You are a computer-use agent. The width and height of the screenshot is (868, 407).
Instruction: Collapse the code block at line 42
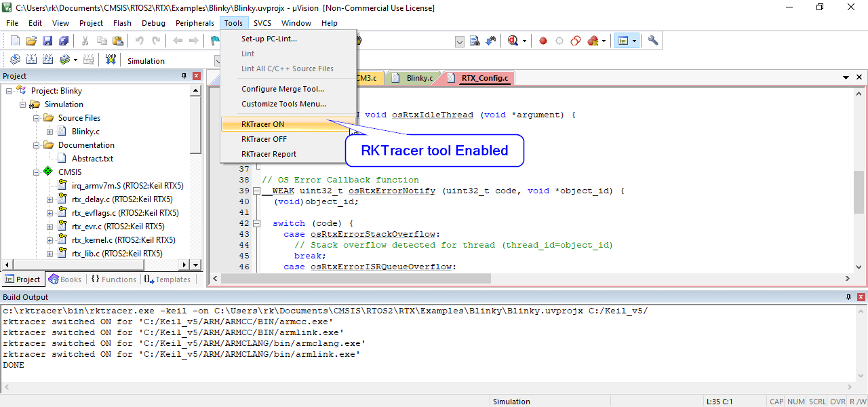click(256, 223)
